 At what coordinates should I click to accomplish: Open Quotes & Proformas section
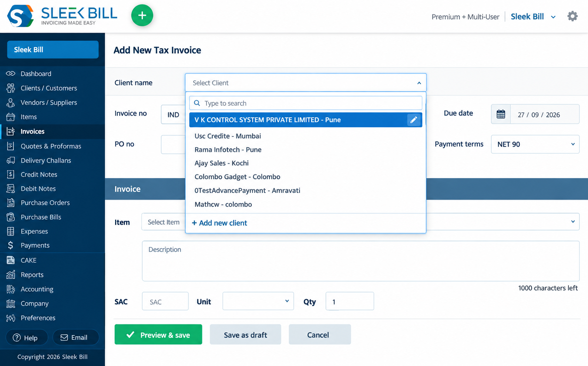[51, 146]
